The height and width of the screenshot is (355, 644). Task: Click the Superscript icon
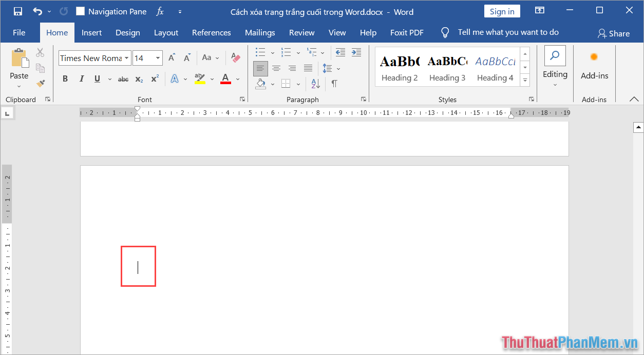(x=155, y=78)
